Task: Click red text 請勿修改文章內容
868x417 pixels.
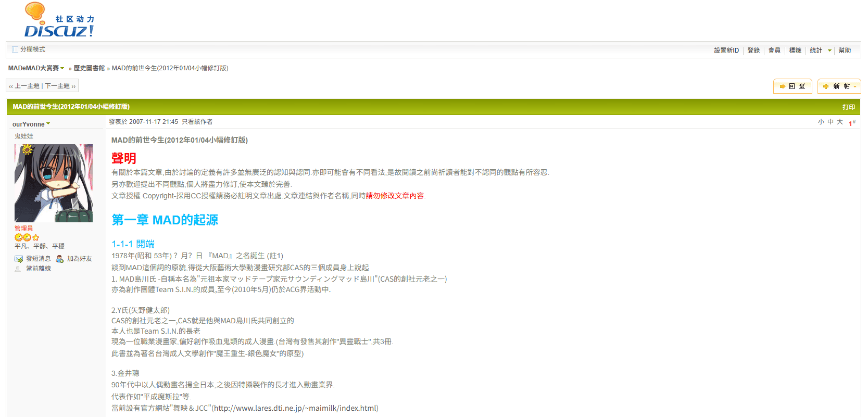Action: pyautogui.click(x=395, y=196)
